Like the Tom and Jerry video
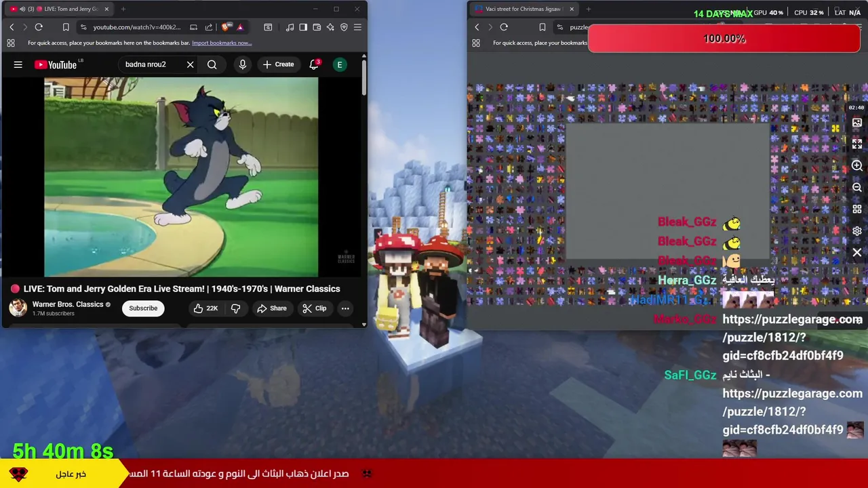Screen dimensions: 868x488 click(205, 308)
